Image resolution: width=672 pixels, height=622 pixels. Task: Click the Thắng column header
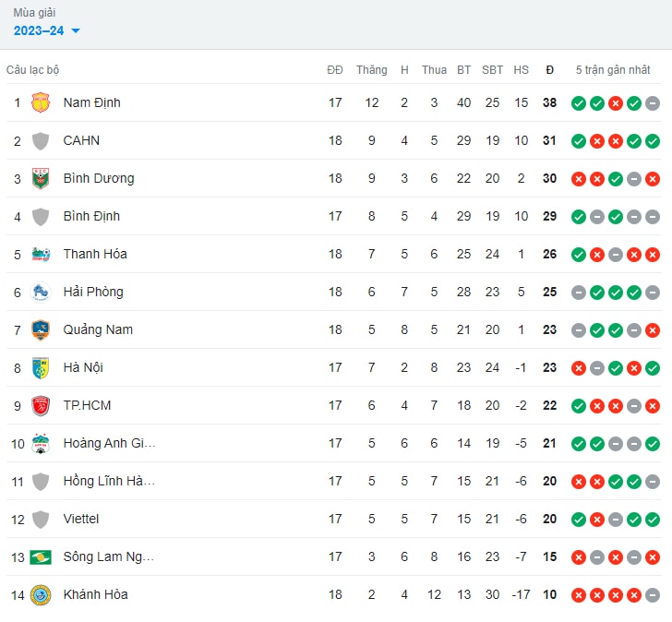point(371,70)
